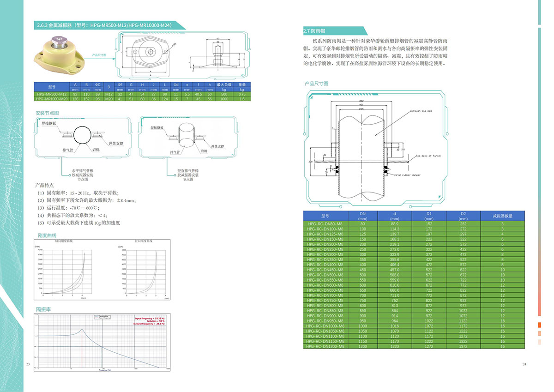Select row 'HPG-RC-DN400-M8'

point(414,265)
